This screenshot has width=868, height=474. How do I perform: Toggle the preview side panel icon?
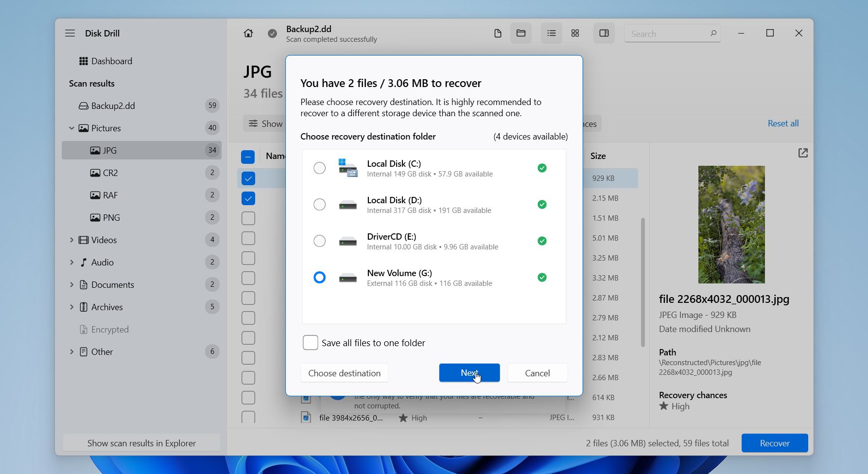pyautogui.click(x=604, y=33)
